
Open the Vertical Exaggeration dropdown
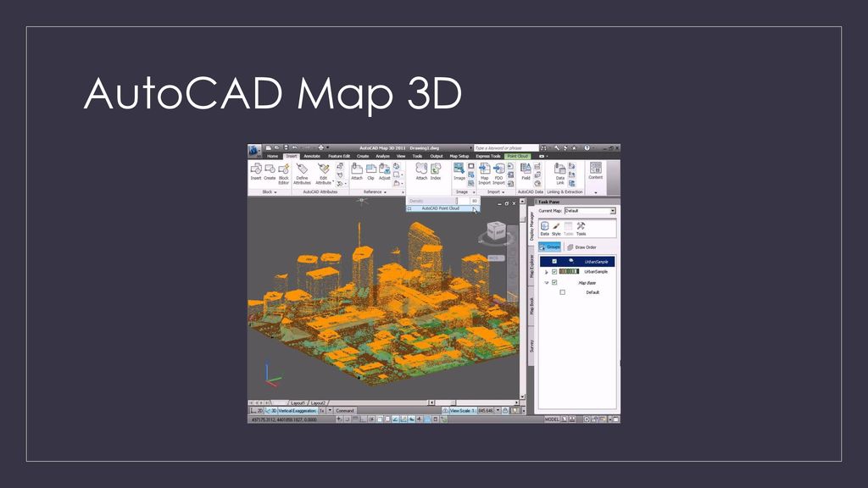330,411
